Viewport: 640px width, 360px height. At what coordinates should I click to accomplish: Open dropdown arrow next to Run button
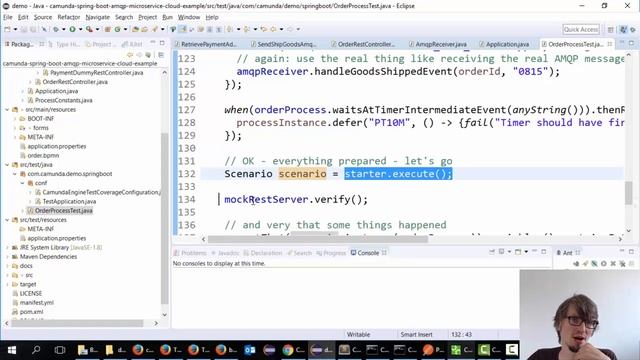(80, 29)
